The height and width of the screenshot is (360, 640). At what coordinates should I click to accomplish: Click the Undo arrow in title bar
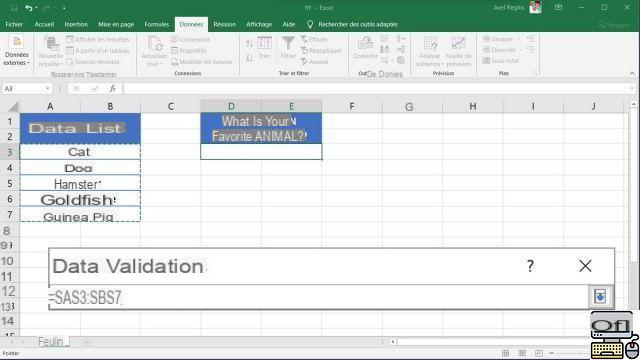[29, 8]
